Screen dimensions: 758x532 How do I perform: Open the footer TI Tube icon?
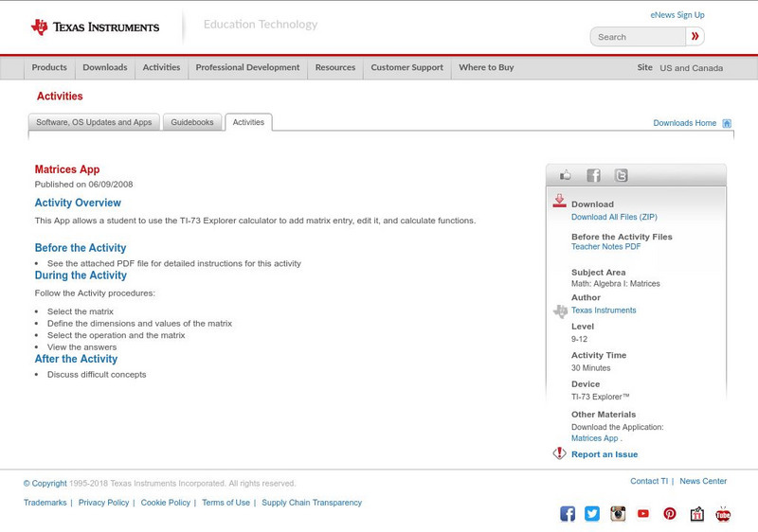click(x=723, y=514)
